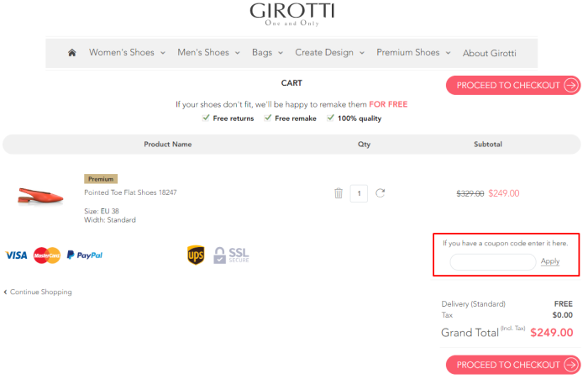588x379 pixels.
Task: Open the Premium Shoes menu
Action: (408, 53)
